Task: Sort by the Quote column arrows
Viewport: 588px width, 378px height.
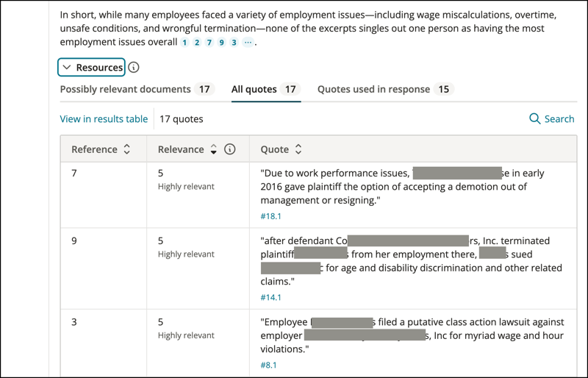Action: pyautogui.click(x=298, y=149)
